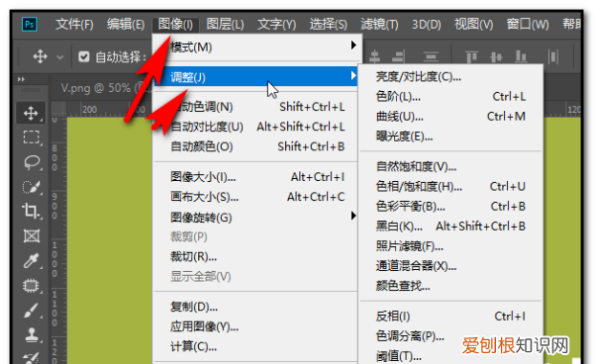Select 黑白(K)... adjustment
Viewport: 594px width, 364px height.
[450, 227]
